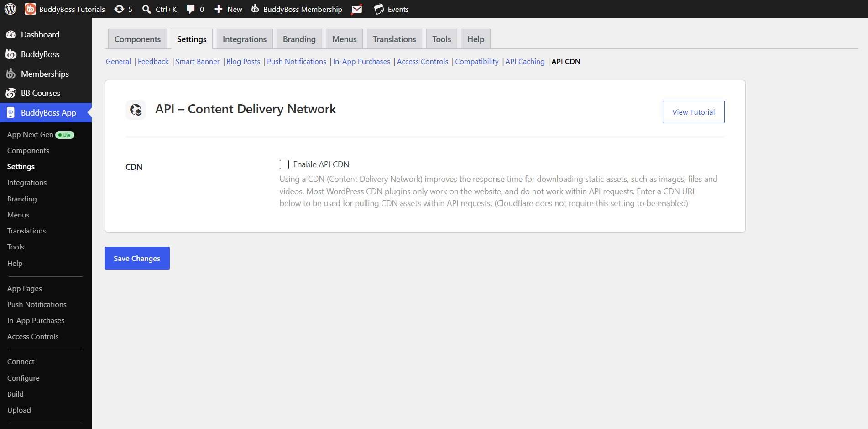
Task: Click the Enable API CDN label text
Action: 321,164
